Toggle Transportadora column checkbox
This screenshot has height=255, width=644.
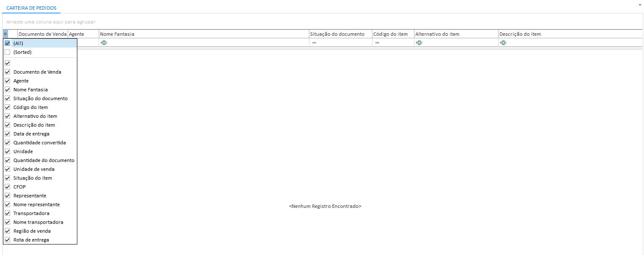tap(7, 213)
